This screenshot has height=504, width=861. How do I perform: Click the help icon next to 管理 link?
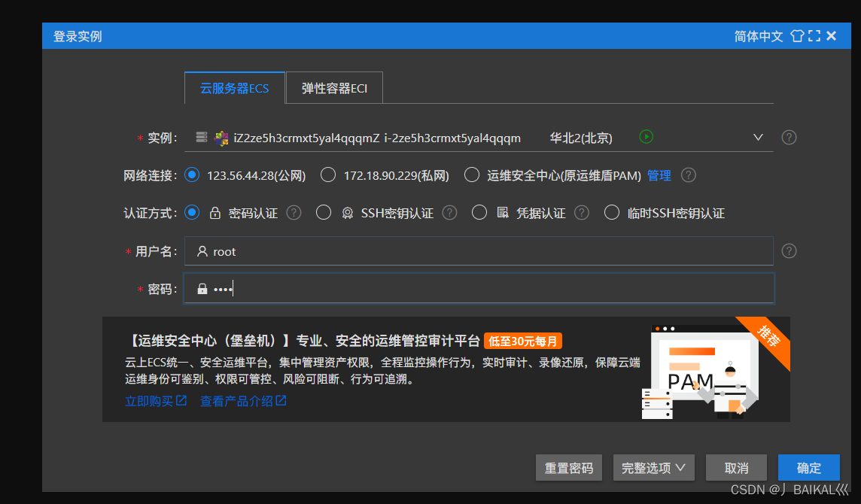(688, 175)
